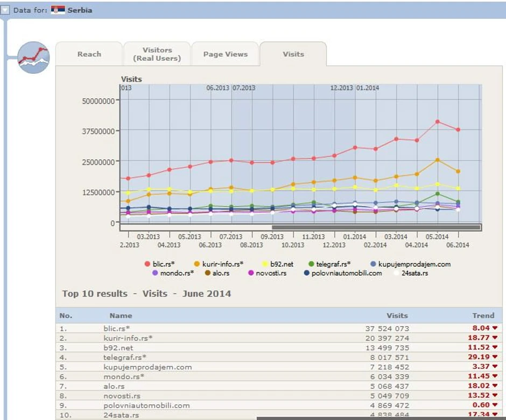Click the Serbia flag icon

(x=58, y=10)
